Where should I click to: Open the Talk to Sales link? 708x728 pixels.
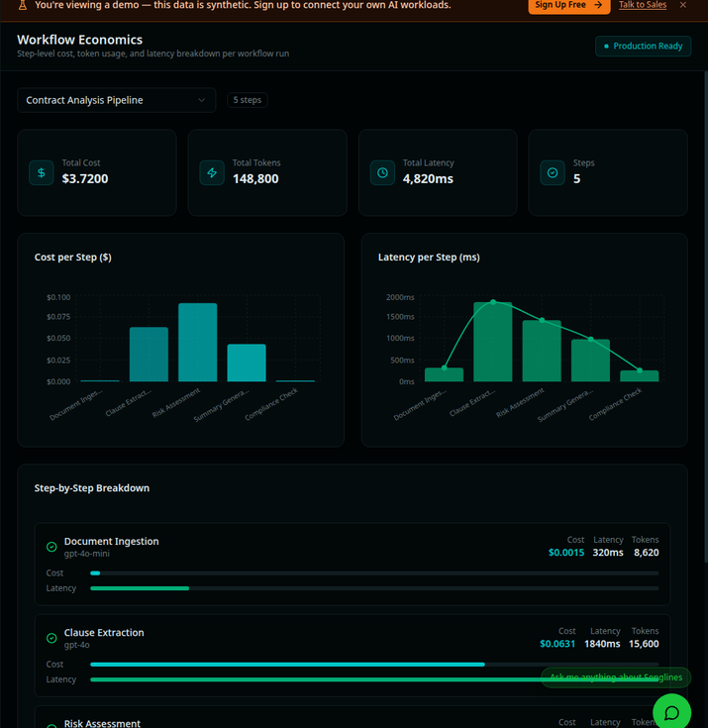click(x=642, y=5)
